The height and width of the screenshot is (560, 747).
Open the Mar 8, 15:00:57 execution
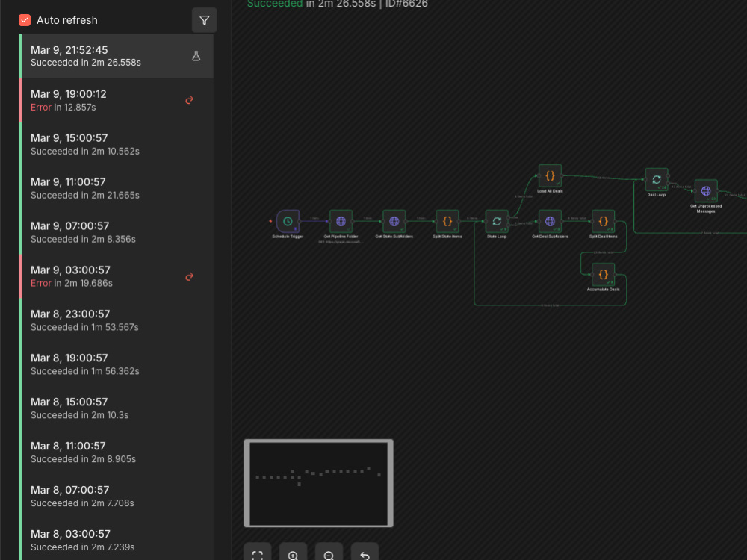pos(117,408)
